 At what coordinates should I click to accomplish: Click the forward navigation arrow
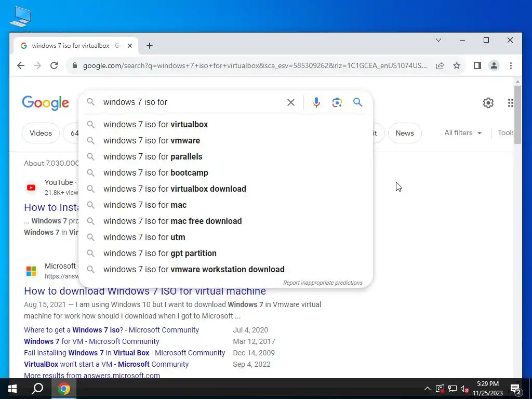[x=37, y=65]
